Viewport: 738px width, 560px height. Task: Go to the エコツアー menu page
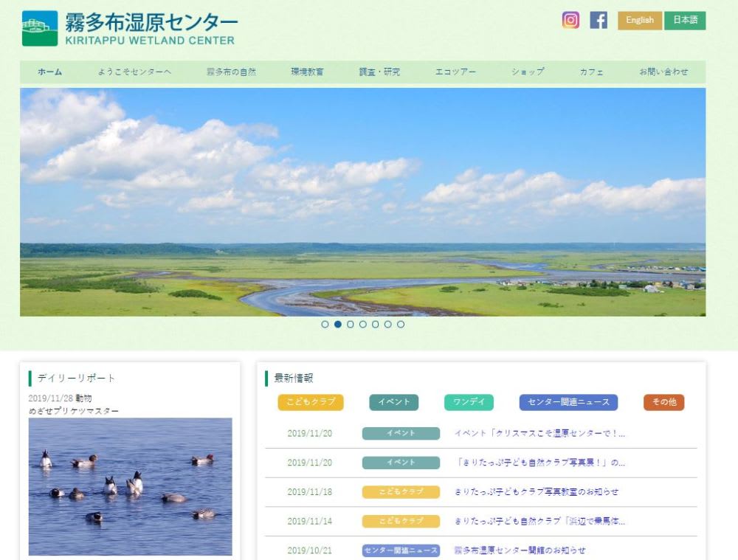(455, 72)
